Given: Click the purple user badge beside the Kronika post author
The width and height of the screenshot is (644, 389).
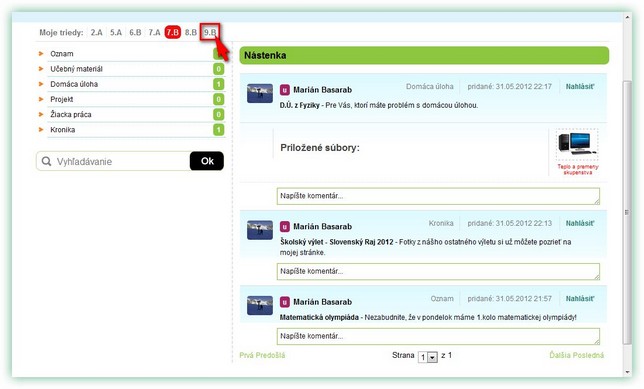Looking at the screenshot, I should pyautogui.click(x=285, y=226).
